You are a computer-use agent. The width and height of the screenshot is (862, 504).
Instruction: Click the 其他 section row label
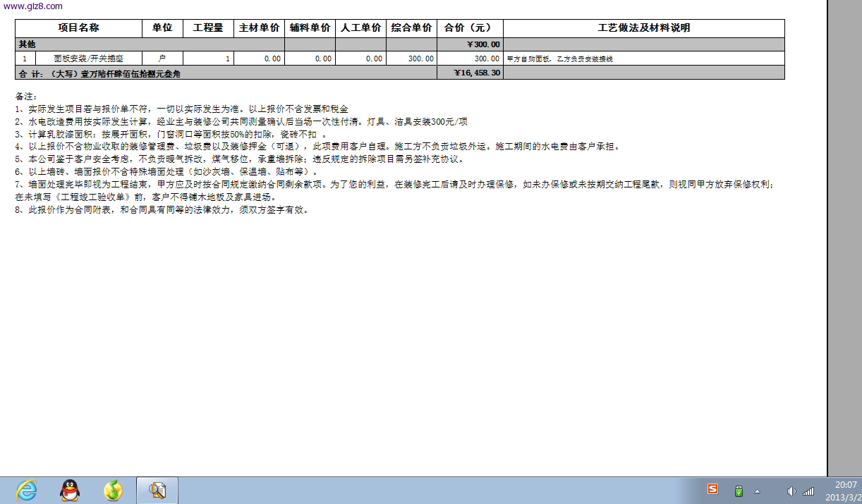27,44
